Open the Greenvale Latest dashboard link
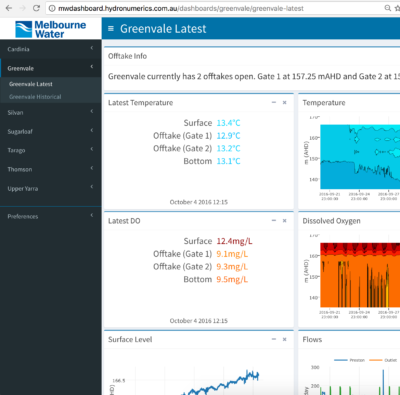The image size is (400, 395). point(31,84)
